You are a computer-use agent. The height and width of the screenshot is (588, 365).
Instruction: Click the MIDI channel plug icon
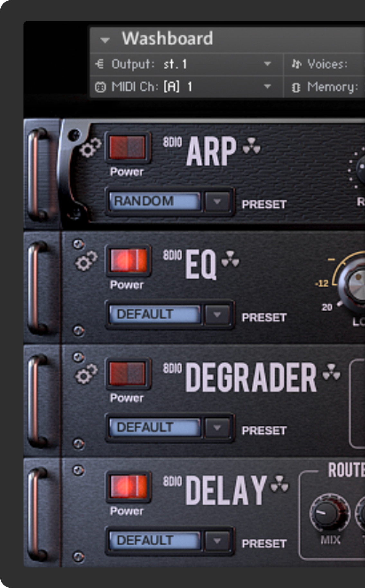(x=100, y=87)
